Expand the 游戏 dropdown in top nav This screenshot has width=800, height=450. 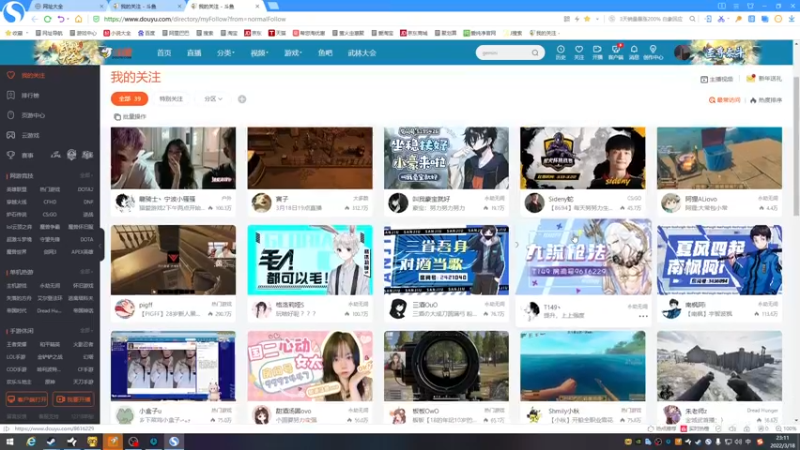click(293, 53)
